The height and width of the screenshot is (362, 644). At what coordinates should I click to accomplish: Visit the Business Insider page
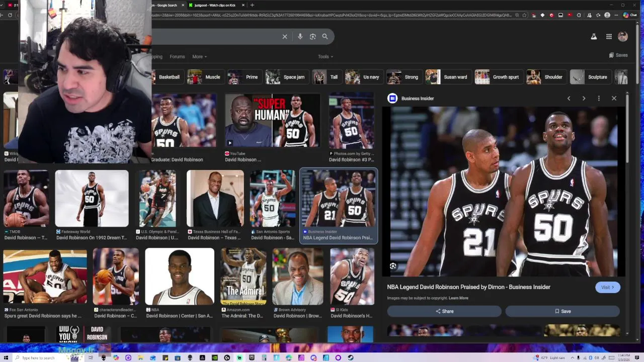tap(608, 287)
